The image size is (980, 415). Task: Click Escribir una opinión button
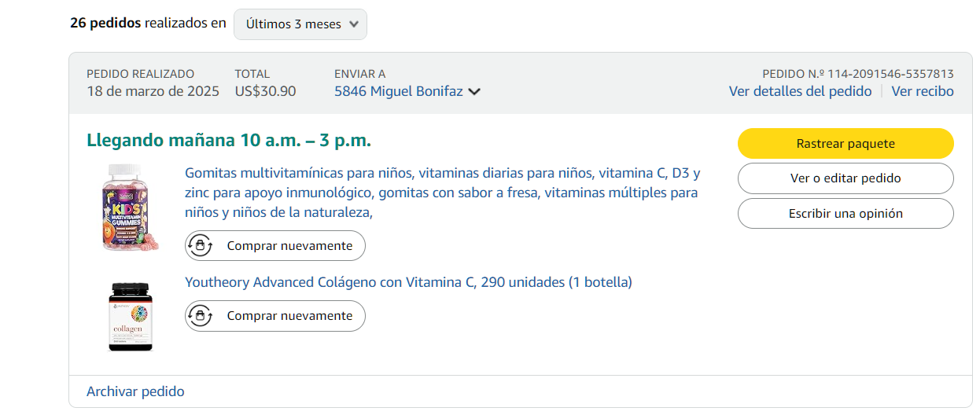pos(846,214)
